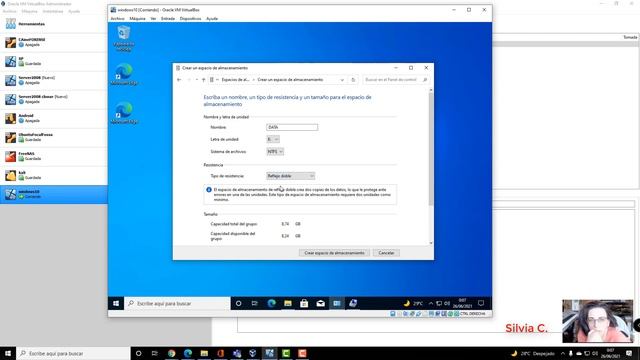This screenshot has height=360, width=640.
Task: Click Crear espacio de almacenamiento button
Action: pyautogui.click(x=334, y=253)
